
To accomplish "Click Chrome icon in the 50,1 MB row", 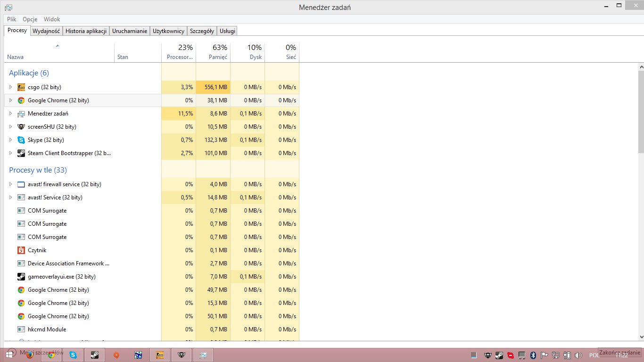I will pos(21,316).
